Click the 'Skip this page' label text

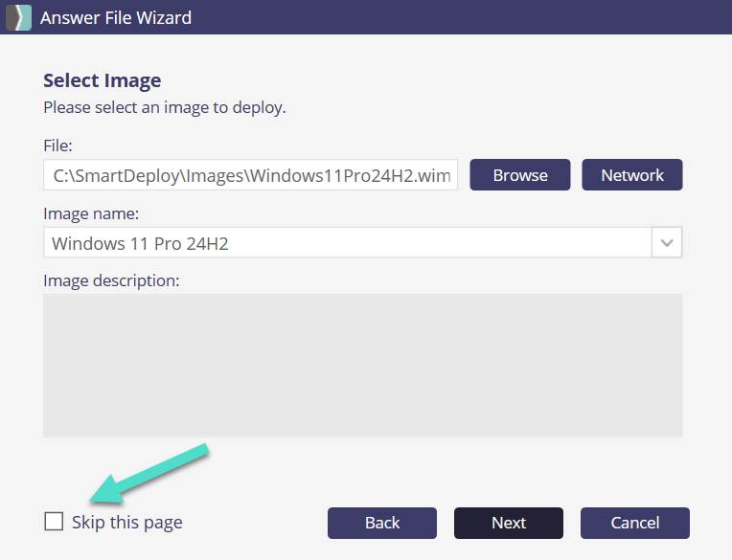coord(126,523)
